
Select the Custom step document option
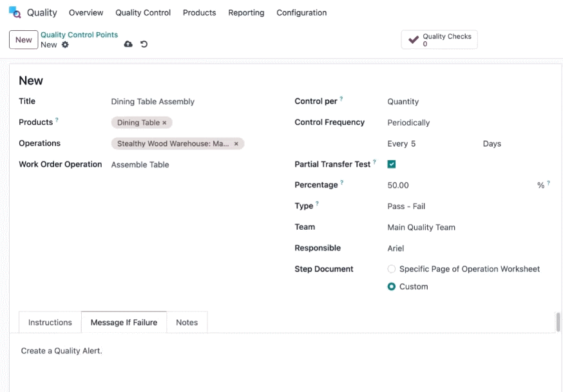click(392, 286)
